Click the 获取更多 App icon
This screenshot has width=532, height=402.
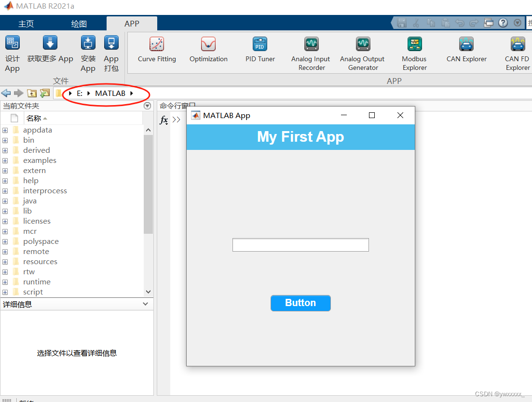(50, 43)
